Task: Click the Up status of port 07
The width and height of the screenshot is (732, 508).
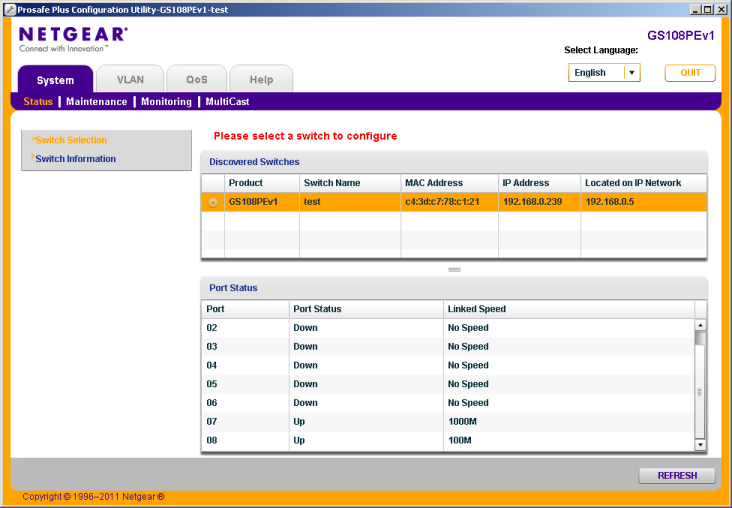Action: (299, 422)
